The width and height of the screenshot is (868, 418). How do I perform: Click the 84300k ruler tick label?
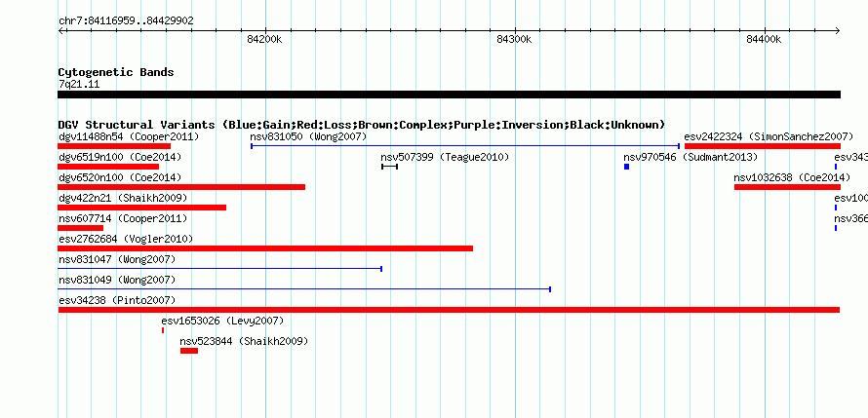[x=514, y=39]
